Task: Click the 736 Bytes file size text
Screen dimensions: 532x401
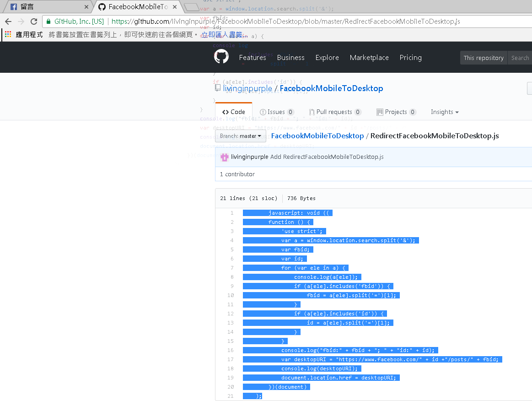Action: point(301,198)
